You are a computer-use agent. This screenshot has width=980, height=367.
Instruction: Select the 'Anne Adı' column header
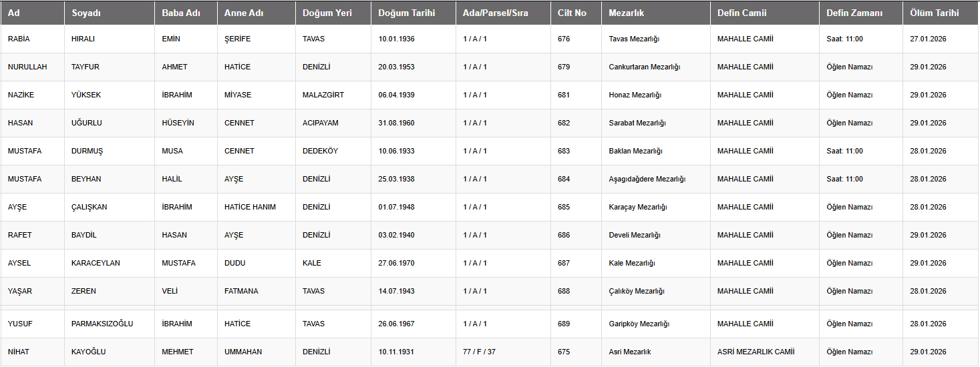[245, 13]
